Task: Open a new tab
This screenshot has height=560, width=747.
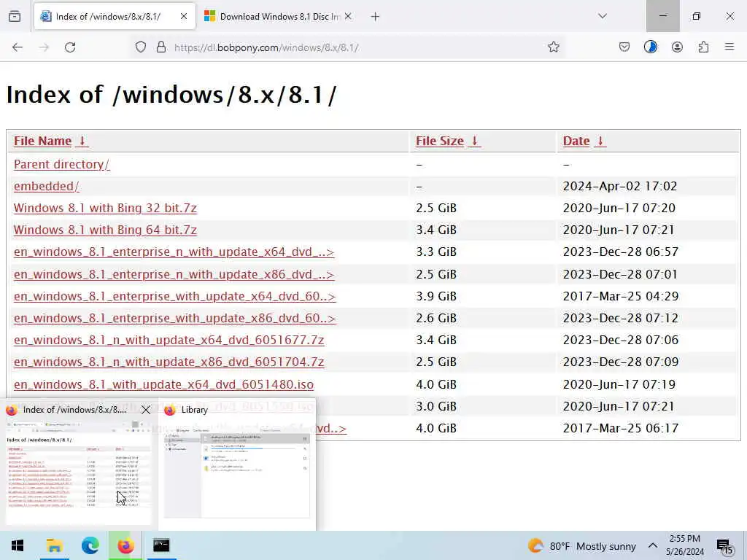Action: 376,17
